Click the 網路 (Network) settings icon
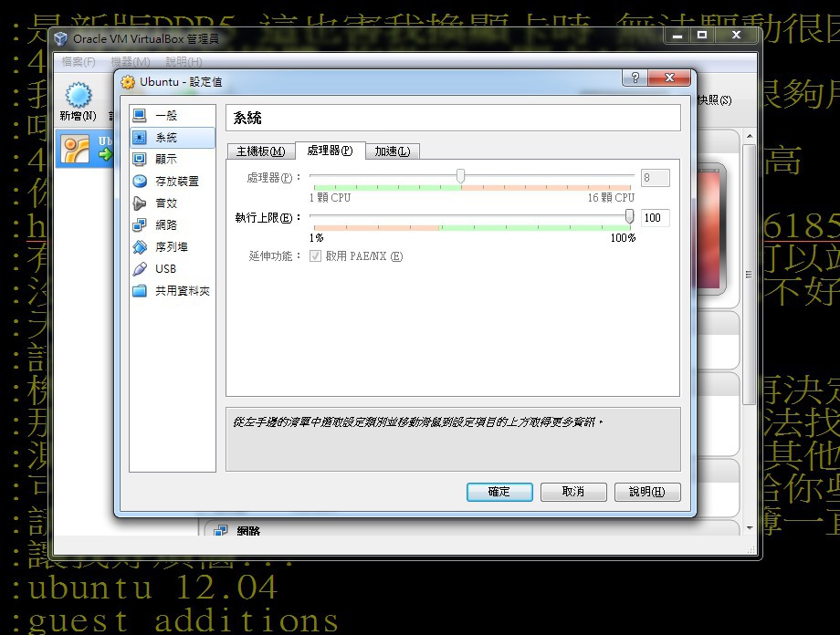The height and width of the screenshot is (635, 840). click(140, 224)
